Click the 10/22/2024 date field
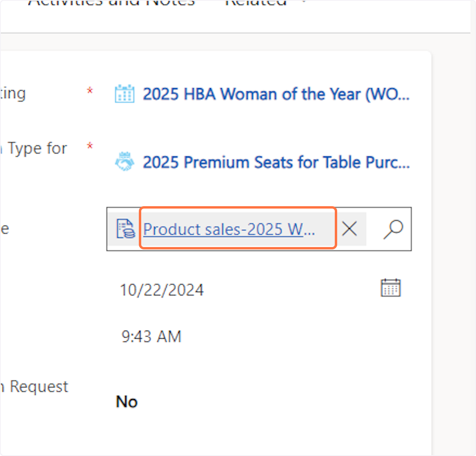This screenshot has height=456, width=476. [x=162, y=290]
